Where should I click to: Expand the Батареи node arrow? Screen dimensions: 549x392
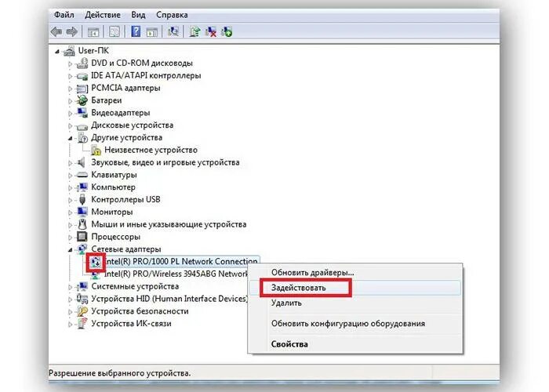(x=70, y=101)
